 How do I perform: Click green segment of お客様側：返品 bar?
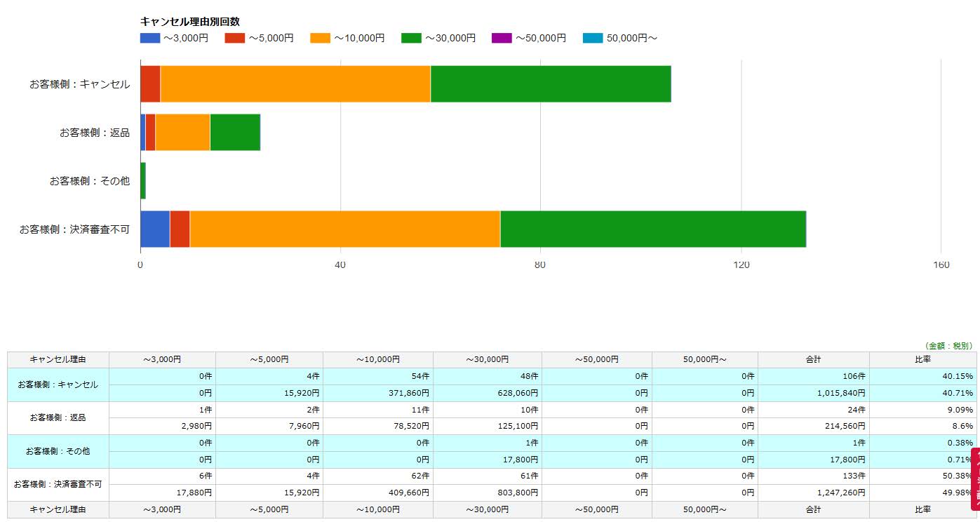click(235, 132)
